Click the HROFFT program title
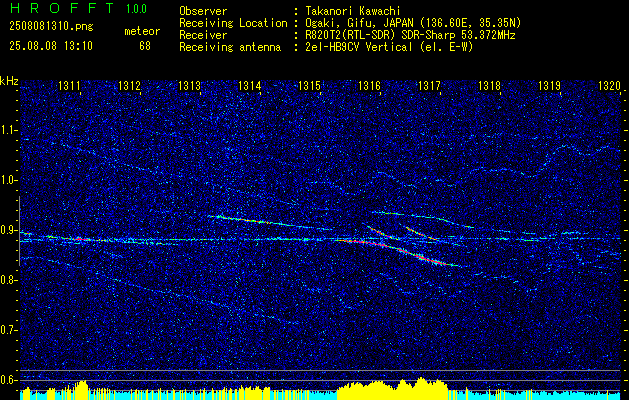Image resolution: width=629 pixels, height=400 pixels. pos(63,8)
